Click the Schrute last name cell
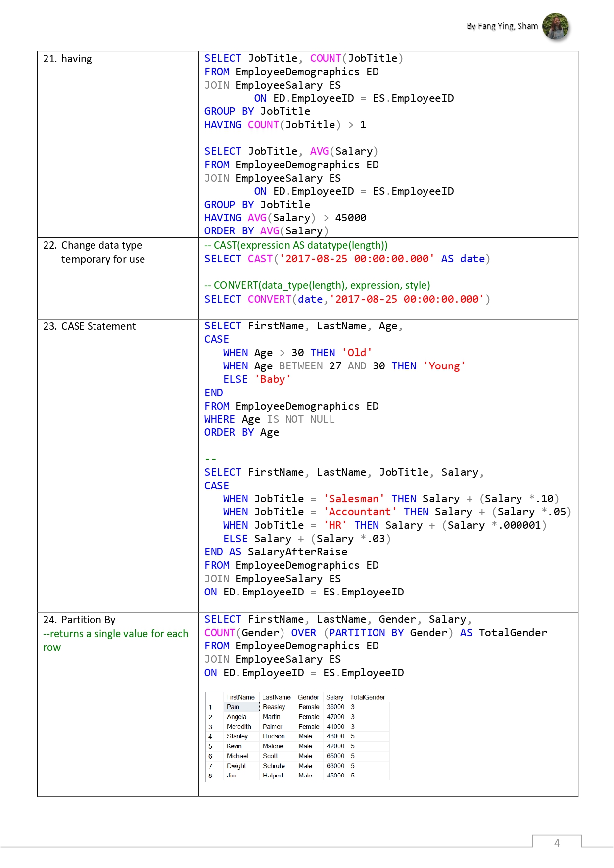614x868 pixels. pos(274,766)
